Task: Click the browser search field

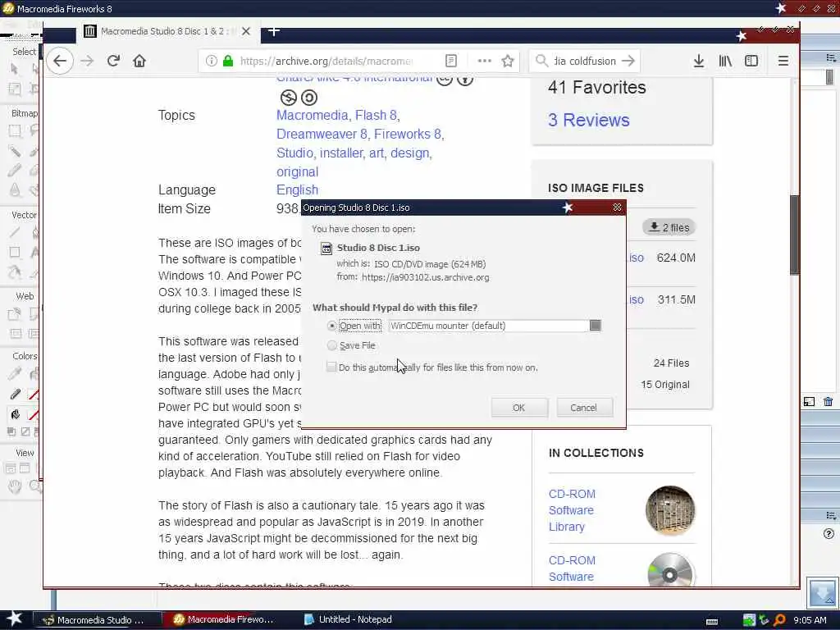Action: (585, 61)
